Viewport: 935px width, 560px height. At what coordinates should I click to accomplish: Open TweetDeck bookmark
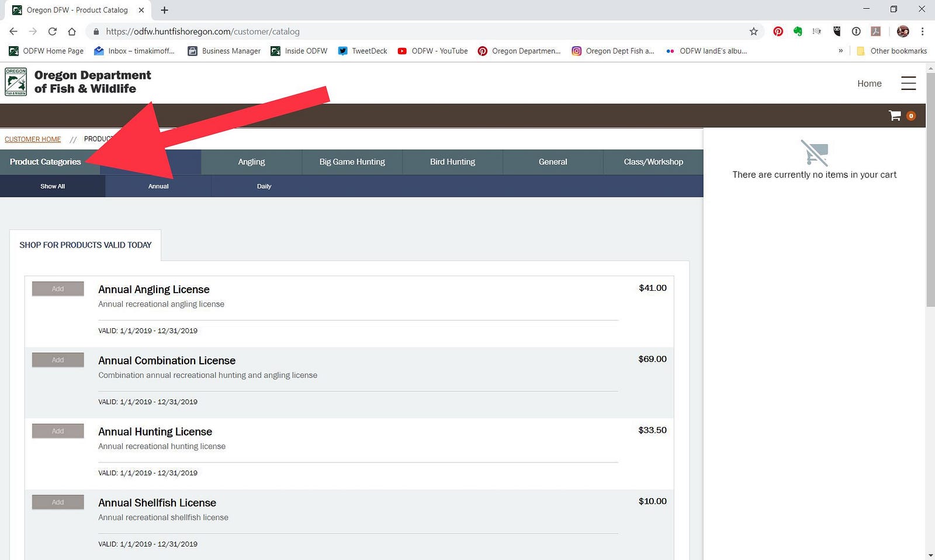tap(363, 51)
